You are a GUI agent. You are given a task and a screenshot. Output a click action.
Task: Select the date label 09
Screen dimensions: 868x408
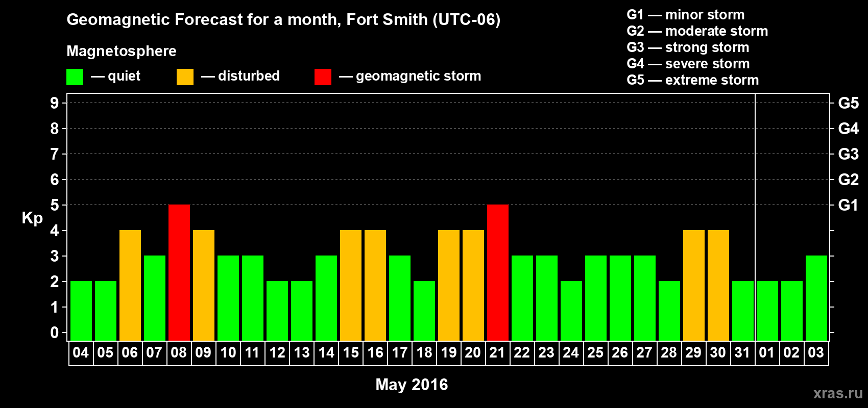pyautogui.click(x=203, y=353)
